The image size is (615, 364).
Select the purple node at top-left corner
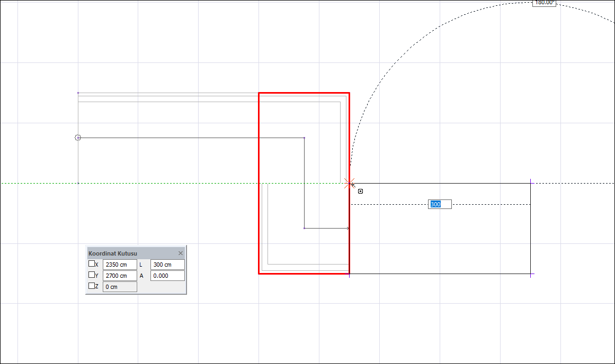point(78,93)
